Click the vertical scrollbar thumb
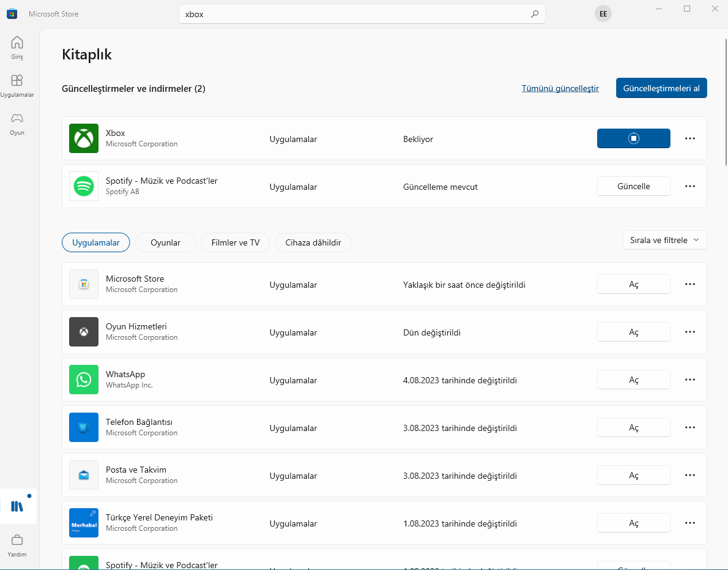The width and height of the screenshot is (728, 570). pos(726,102)
